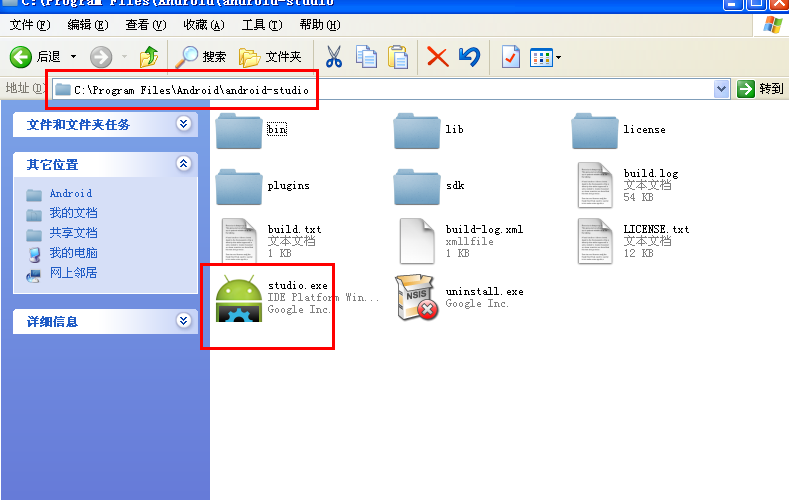Open the Back history dropdown arrow
The image size is (789, 500).
pos(73,57)
